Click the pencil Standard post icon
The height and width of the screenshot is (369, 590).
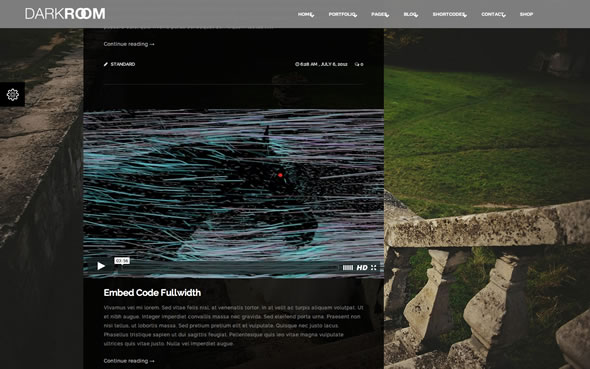[106, 64]
